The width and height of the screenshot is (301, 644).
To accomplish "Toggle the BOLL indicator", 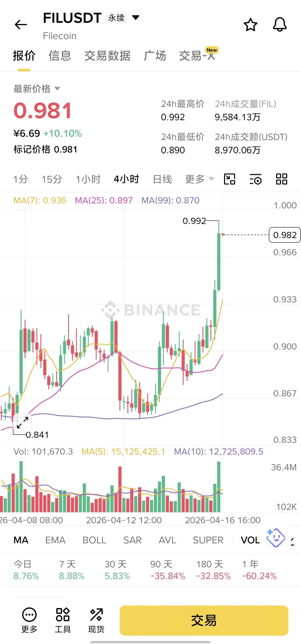I will click(94, 540).
